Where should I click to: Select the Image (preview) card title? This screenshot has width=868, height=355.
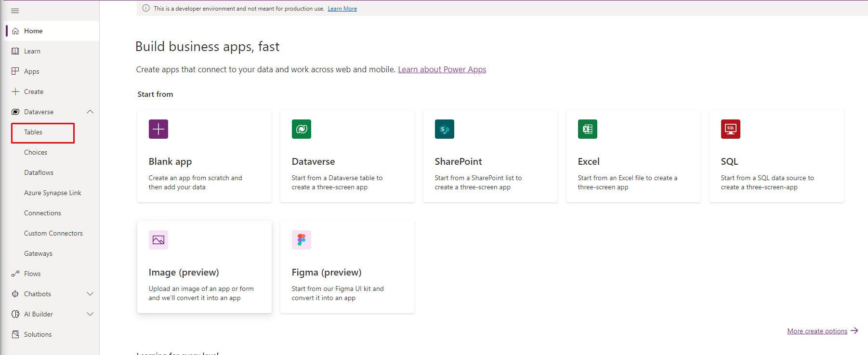184,272
